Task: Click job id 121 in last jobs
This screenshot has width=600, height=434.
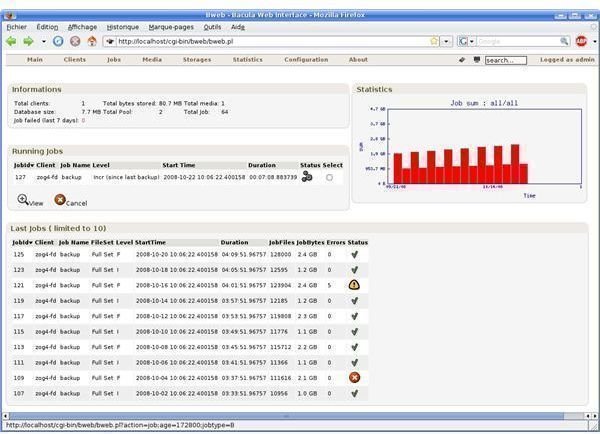Action: (x=18, y=285)
